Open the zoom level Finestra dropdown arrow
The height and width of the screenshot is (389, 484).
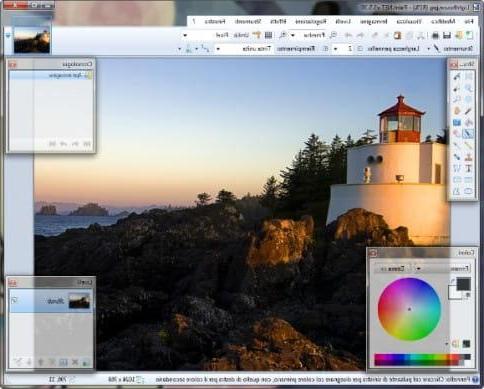(293, 35)
